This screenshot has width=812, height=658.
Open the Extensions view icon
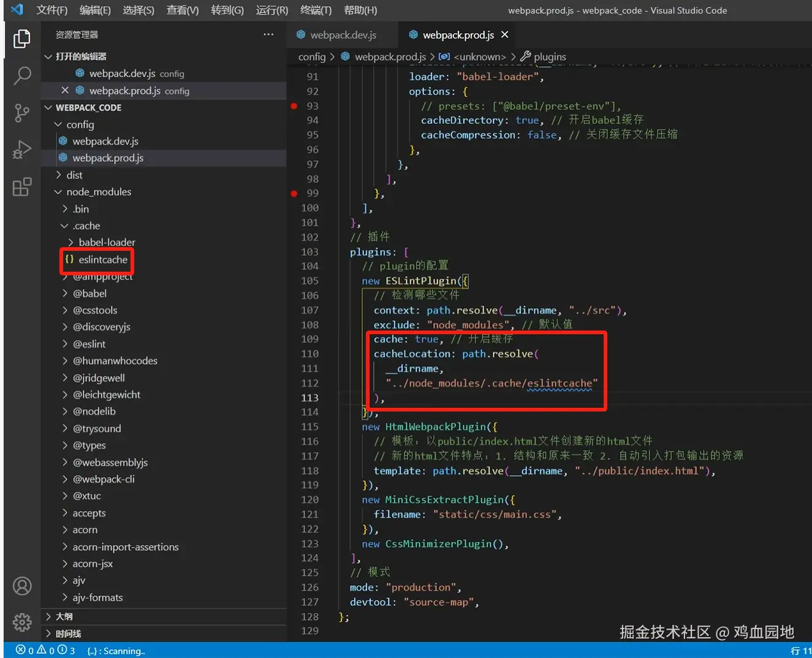tap(22, 186)
